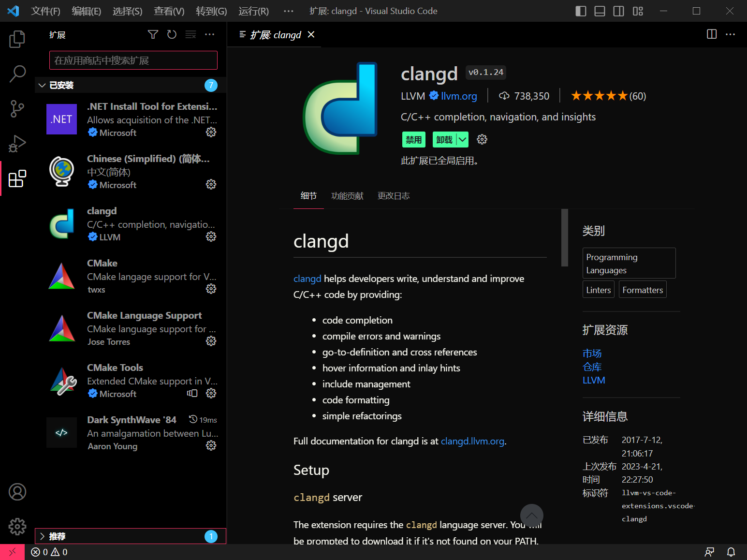This screenshot has height=560, width=747.
Task: Collapse the installed extensions section
Action: (43, 85)
